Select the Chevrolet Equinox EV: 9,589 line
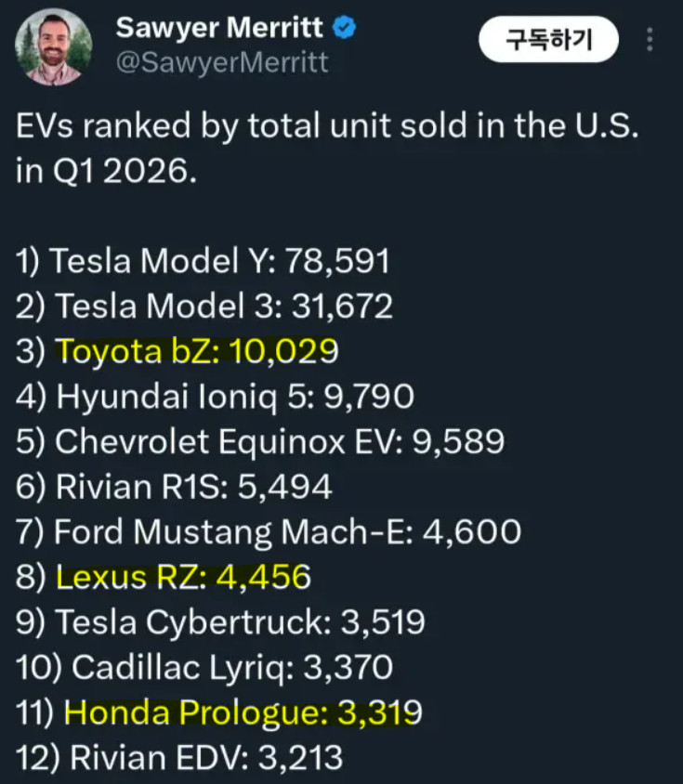 pyautogui.click(x=260, y=441)
